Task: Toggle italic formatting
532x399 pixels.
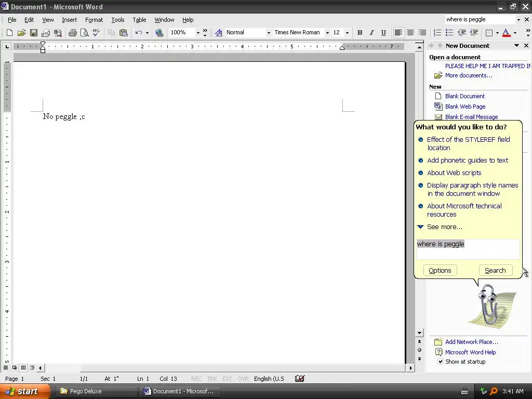Action: 371,33
